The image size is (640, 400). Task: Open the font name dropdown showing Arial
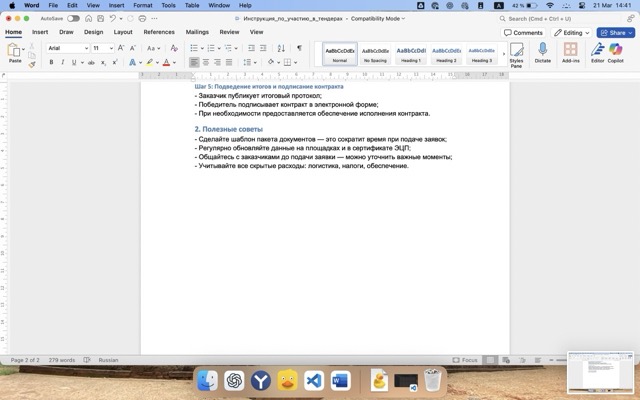pos(67,48)
